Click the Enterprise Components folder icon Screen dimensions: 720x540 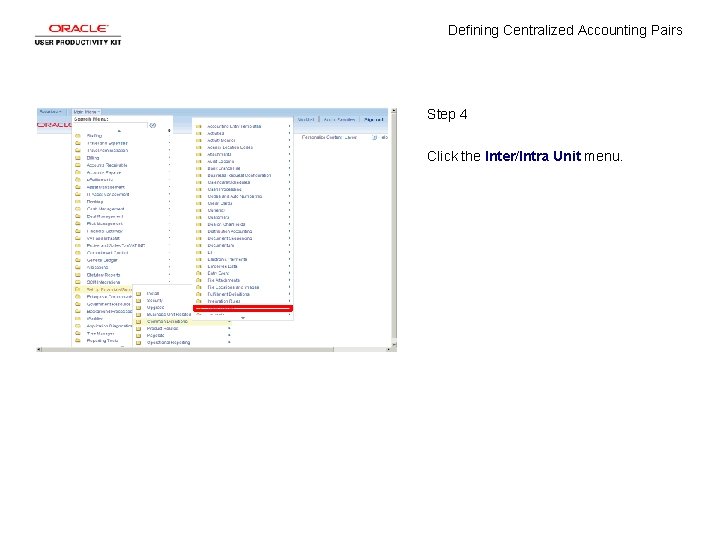click(78, 297)
